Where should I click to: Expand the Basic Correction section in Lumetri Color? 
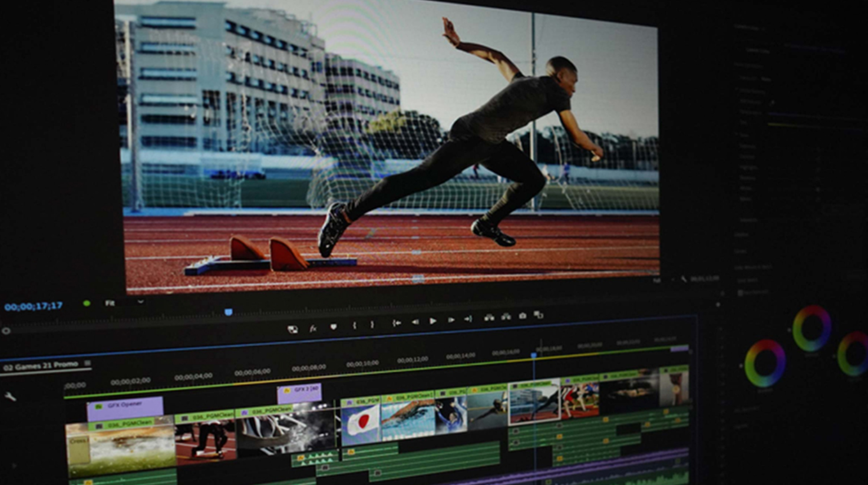click(748, 66)
